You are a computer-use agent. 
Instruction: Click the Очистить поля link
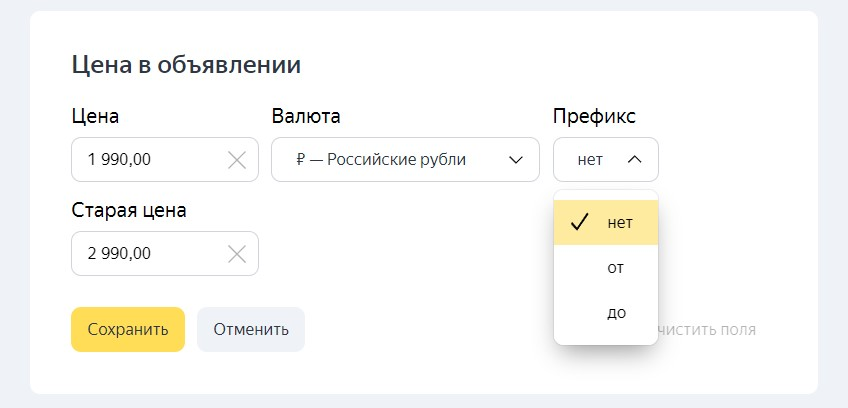pos(706,330)
